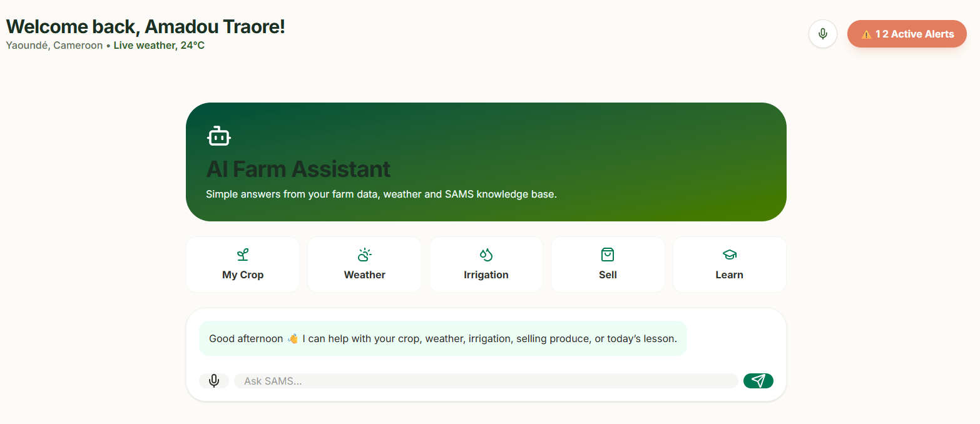Activate the microphone in the chat box

214,381
